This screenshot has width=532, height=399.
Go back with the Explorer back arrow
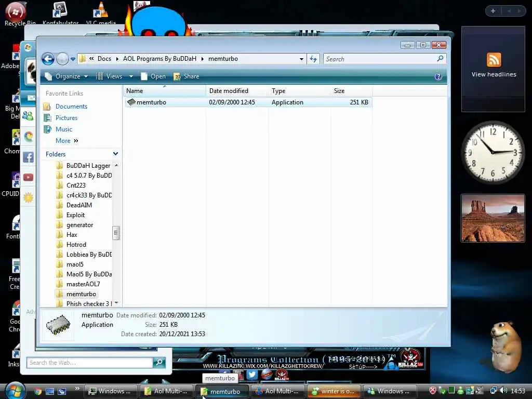pyautogui.click(x=48, y=59)
